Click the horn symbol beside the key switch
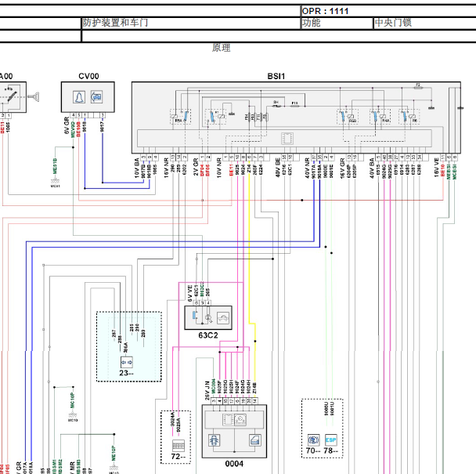 coord(34,96)
